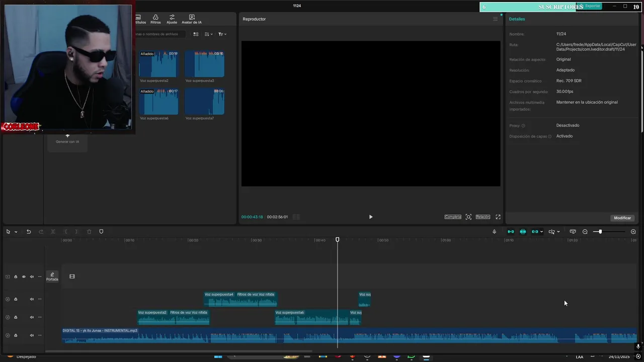The height and width of the screenshot is (362, 644).
Task: Open the Reproductor panel hamburger menu
Action: (x=495, y=19)
